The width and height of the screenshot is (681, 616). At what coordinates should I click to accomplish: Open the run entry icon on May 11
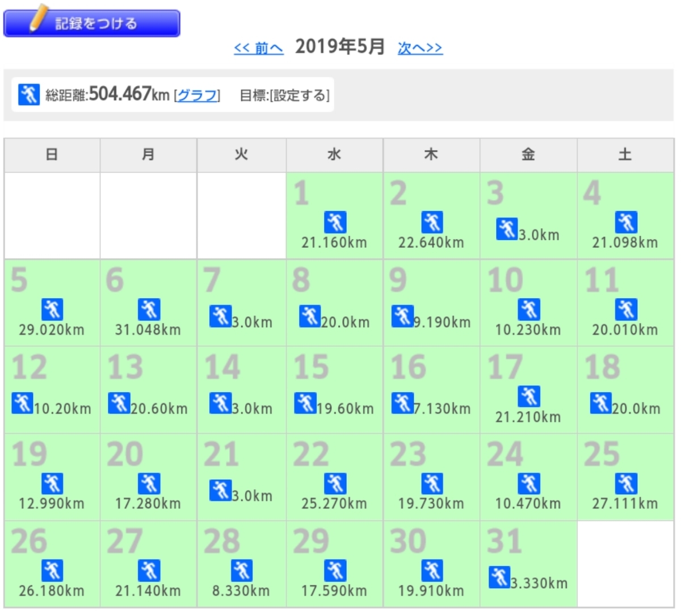[625, 309]
